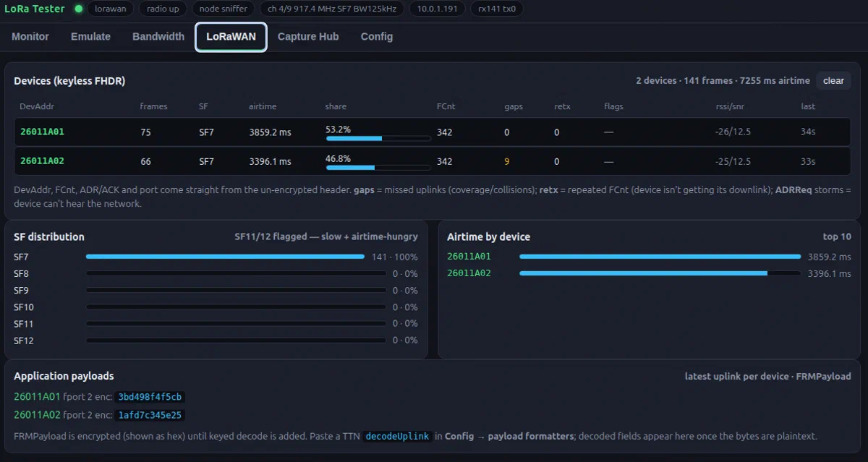The image size is (868, 462).
Task: Click the gaps column header
Action: [x=514, y=106]
